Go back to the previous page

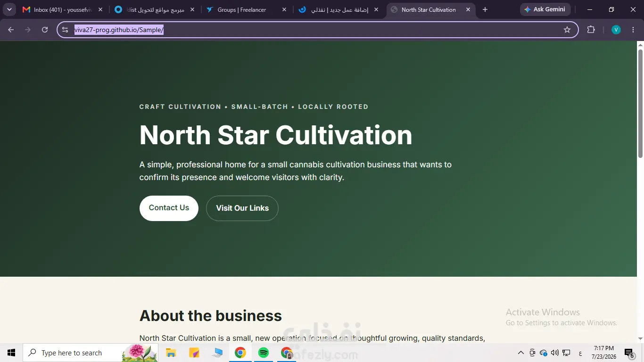pos(11,30)
